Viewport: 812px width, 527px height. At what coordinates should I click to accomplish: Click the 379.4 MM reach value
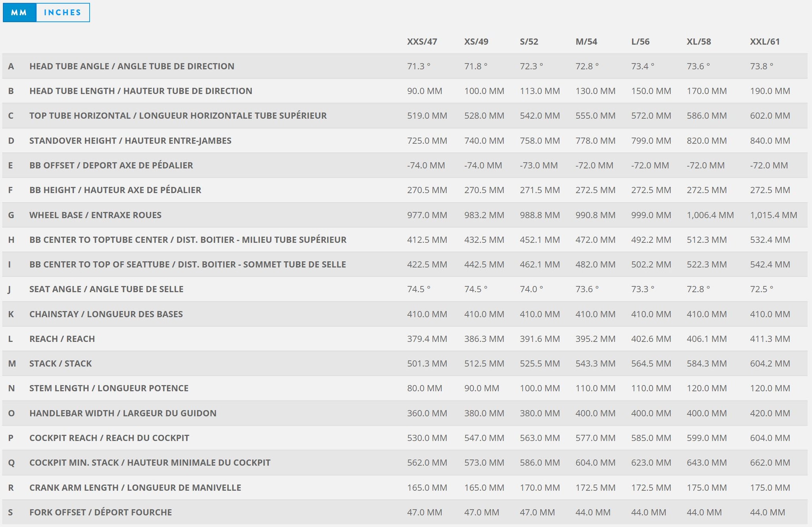(x=427, y=339)
